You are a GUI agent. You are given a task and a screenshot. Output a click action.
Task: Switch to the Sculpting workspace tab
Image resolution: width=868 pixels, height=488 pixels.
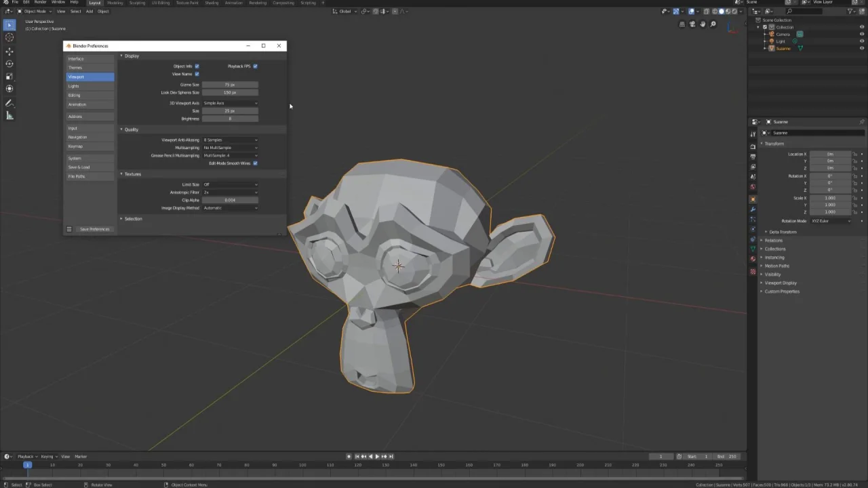tap(137, 3)
